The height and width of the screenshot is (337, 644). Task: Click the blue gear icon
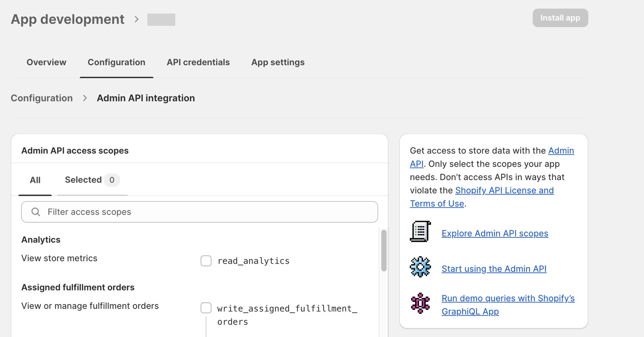(x=420, y=267)
